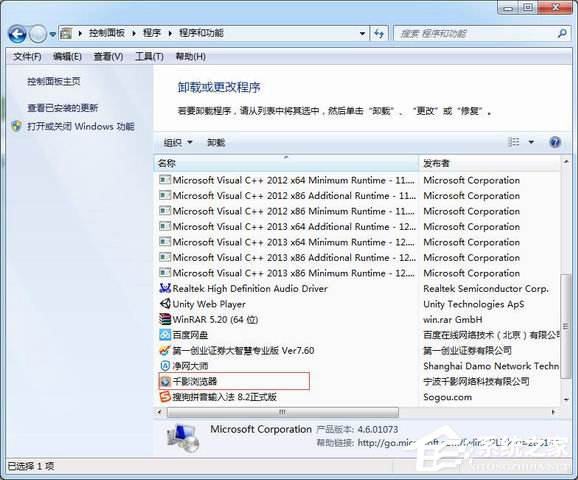Click the greyed Forward navigation arrow
Screen dimensions: 578x480
click(37, 34)
